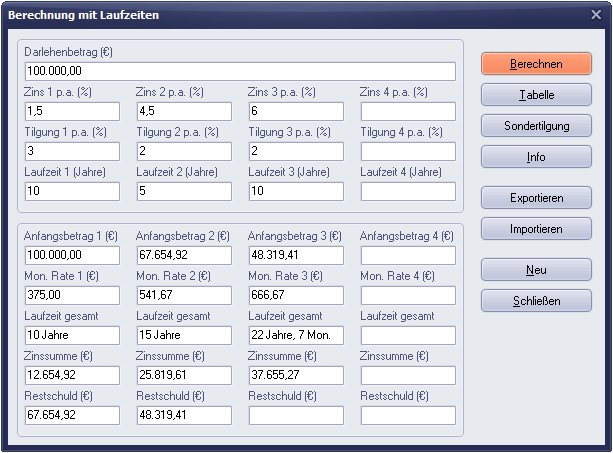
Task: Close dialog with Schließen button
Action: [x=536, y=300]
